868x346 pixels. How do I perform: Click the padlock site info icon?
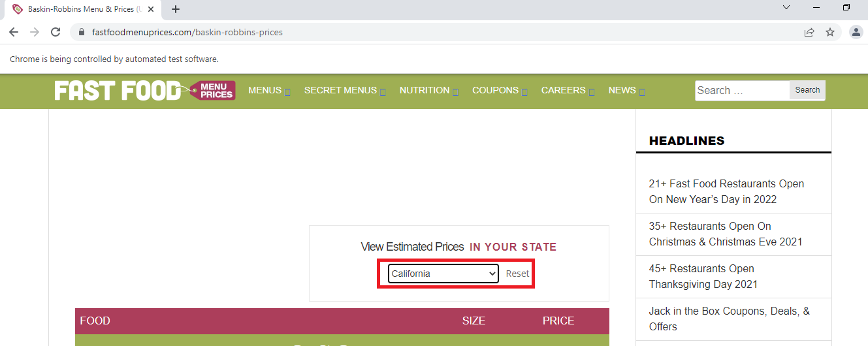click(82, 32)
